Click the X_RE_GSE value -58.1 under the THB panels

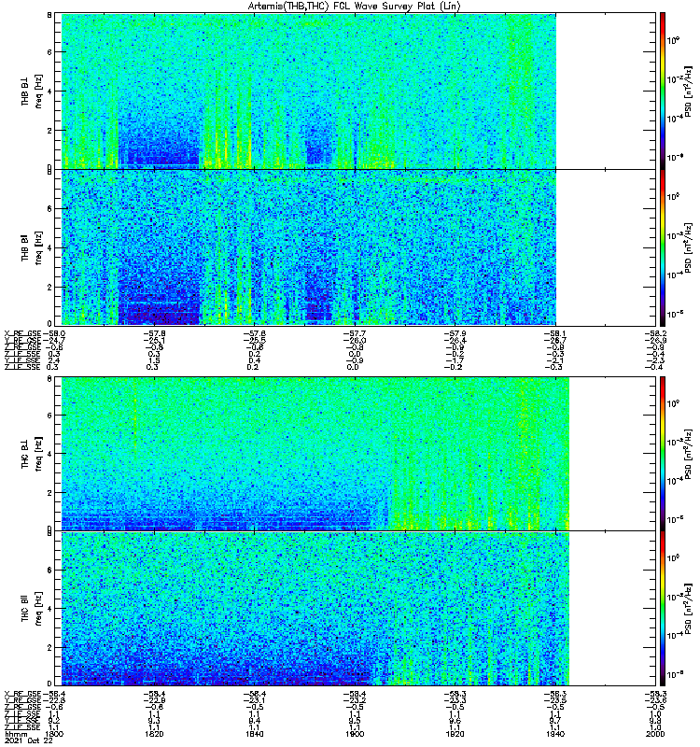coord(555,334)
